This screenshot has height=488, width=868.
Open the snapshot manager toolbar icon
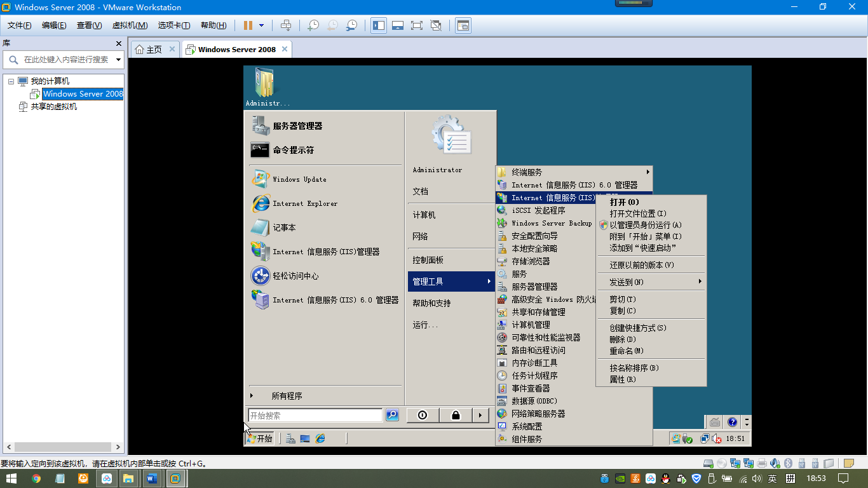tap(351, 25)
